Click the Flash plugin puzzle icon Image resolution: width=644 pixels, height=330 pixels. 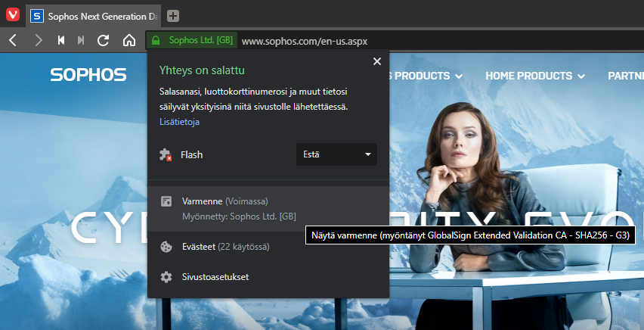coord(166,154)
